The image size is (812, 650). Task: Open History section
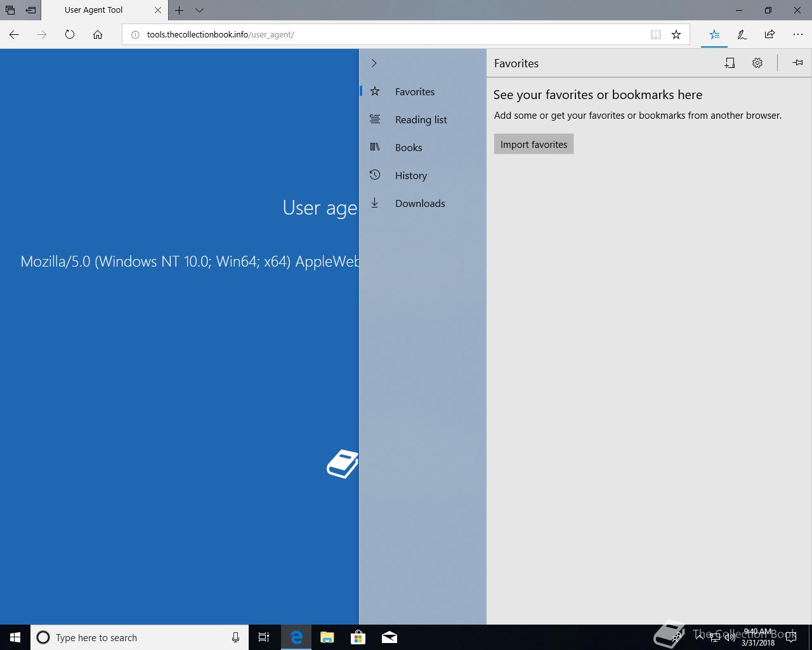click(x=423, y=175)
